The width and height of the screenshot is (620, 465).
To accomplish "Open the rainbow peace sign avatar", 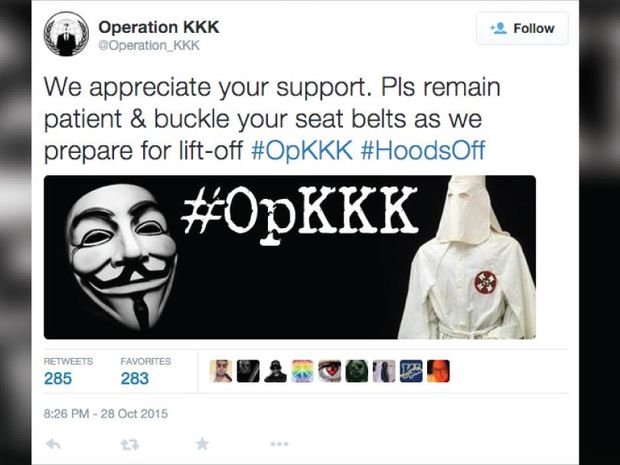I will [302, 371].
